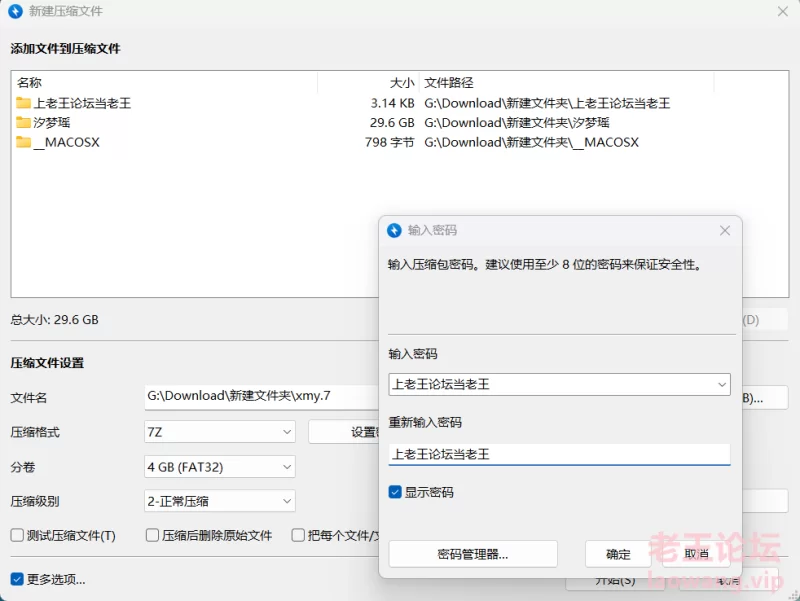Click the 汐梦瑶 folder icon
Viewport: 800px width, 601px height.
(x=24, y=123)
